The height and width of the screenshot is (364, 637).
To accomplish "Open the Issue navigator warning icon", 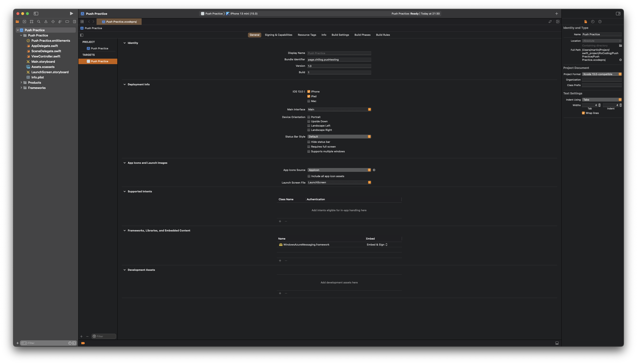I will pyautogui.click(x=46, y=21).
